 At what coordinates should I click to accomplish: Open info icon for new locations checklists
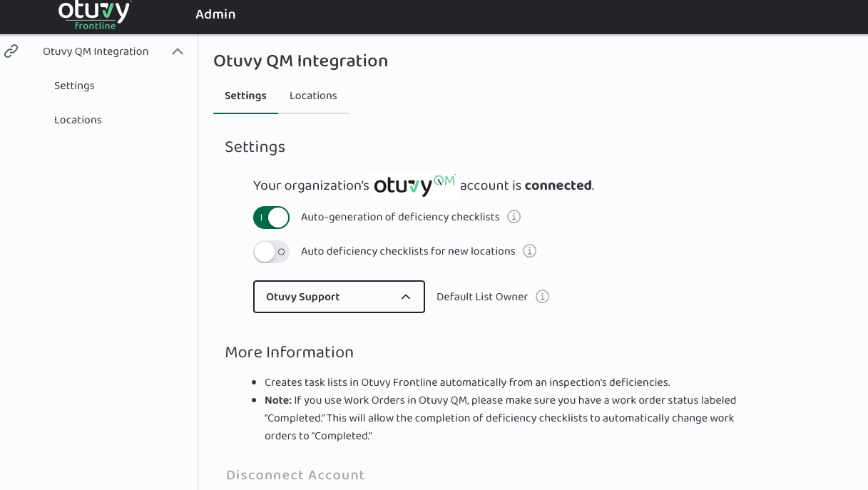[x=529, y=251]
